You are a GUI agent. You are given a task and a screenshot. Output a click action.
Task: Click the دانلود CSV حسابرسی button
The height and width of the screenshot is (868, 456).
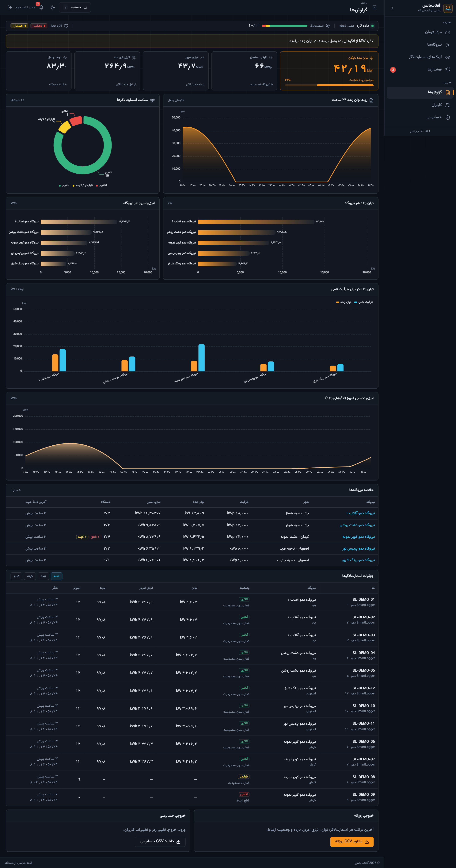160,841
